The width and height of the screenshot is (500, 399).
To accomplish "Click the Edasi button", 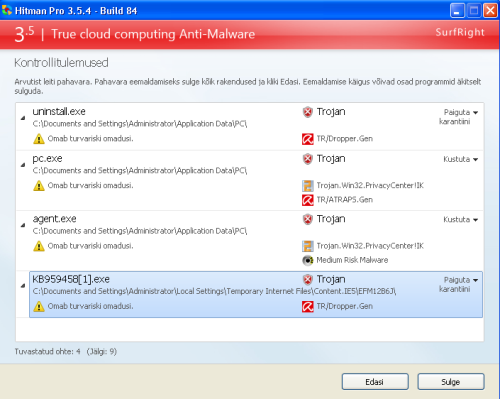I will click(x=375, y=382).
